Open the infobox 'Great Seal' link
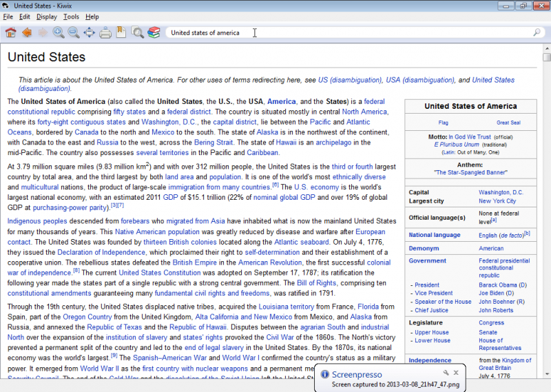Screen dimensions: 551x392 (508, 123)
